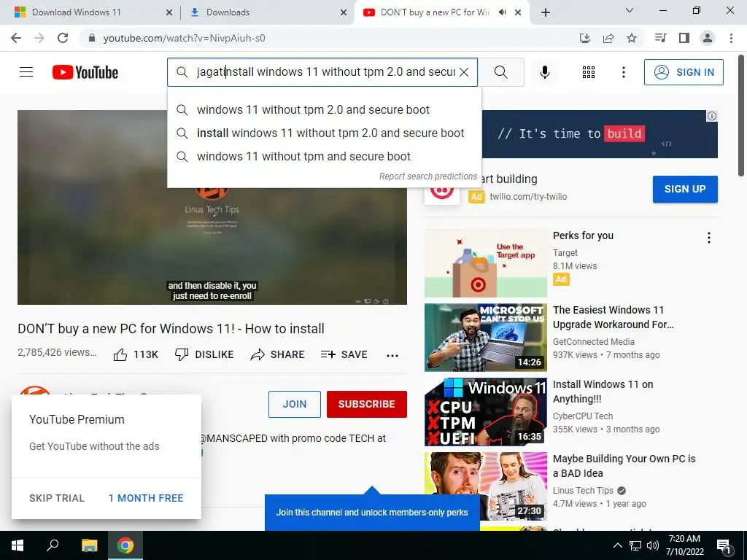Open volume control in system tray
The image size is (747, 560).
click(x=653, y=545)
